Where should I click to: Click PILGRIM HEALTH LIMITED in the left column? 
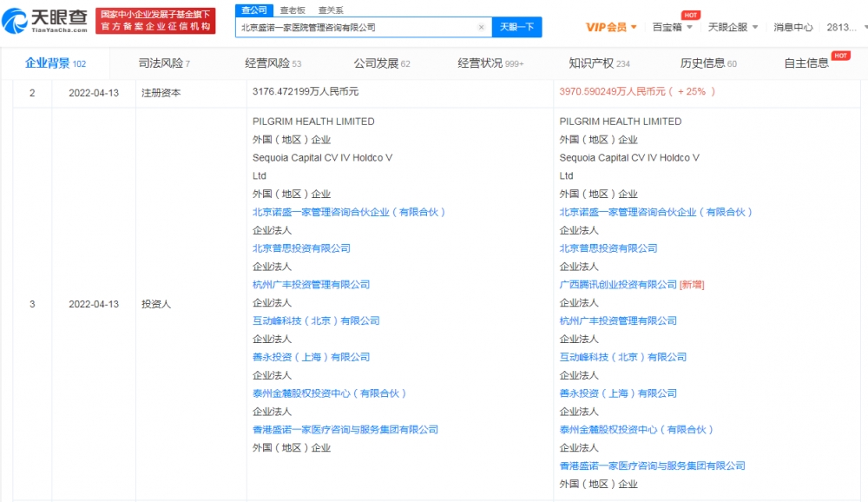coord(313,122)
